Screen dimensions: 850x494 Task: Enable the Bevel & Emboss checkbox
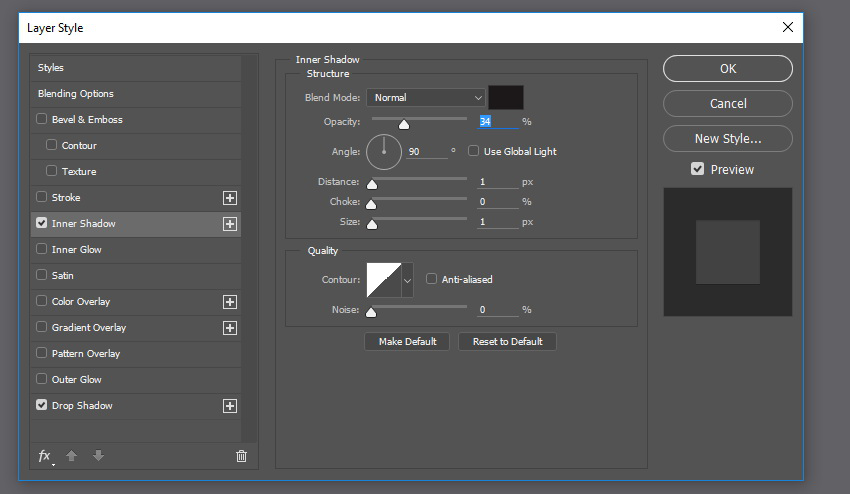[41, 119]
